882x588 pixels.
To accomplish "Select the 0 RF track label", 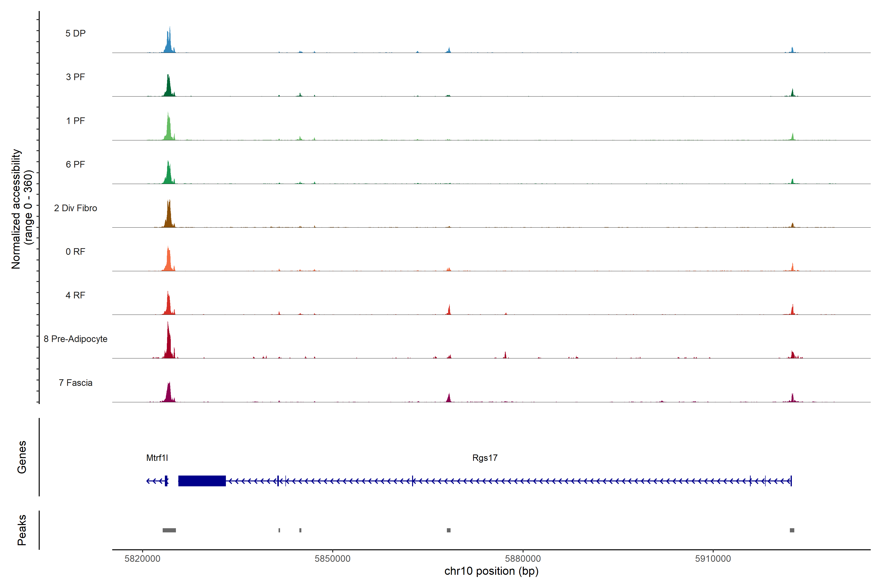I will pos(75,252).
